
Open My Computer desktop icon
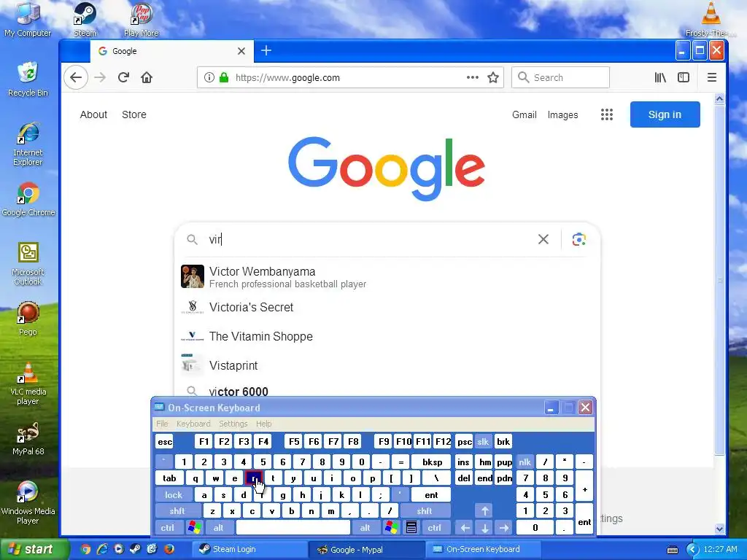pos(28,19)
